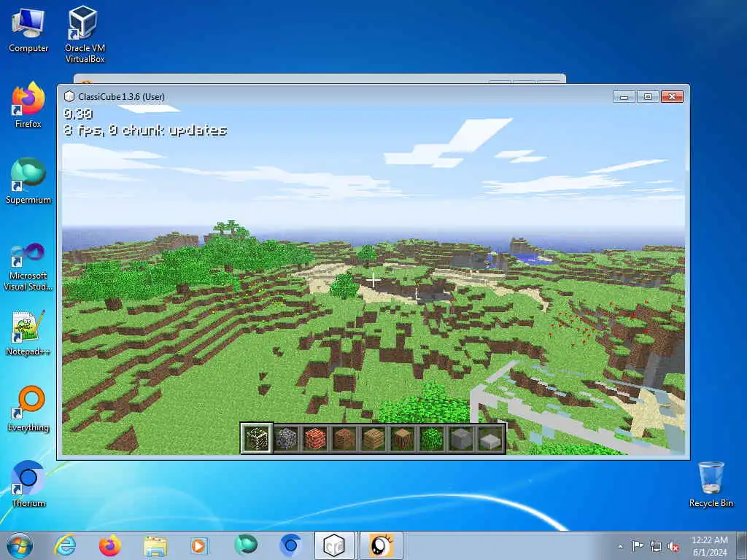Select the first highlighted hotbar slot
Screen dimensions: 747x560
(257, 438)
